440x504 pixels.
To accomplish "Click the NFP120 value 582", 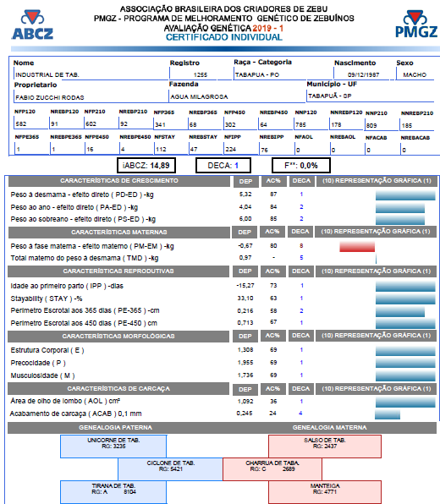I will click(x=21, y=123).
